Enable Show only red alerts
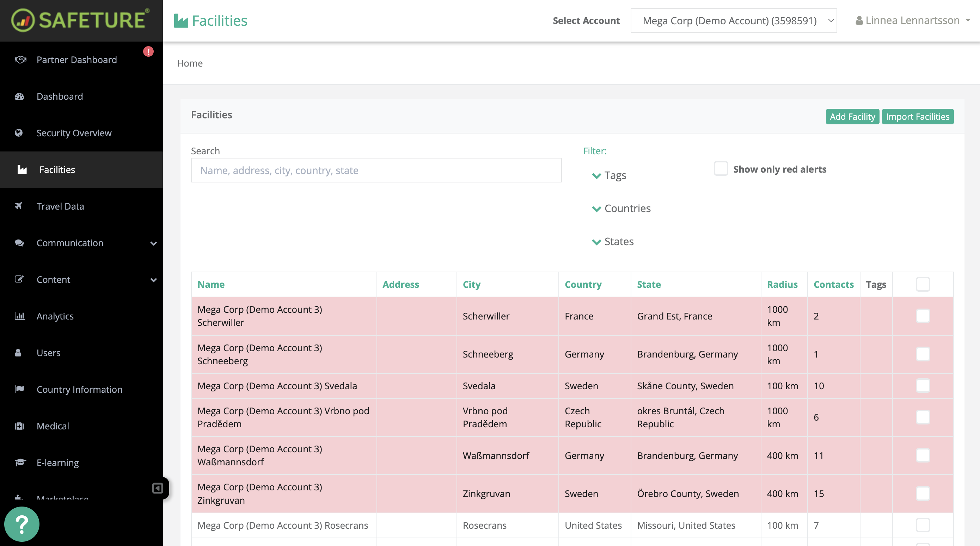The height and width of the screenshot is (546, 980). (721, 169)
